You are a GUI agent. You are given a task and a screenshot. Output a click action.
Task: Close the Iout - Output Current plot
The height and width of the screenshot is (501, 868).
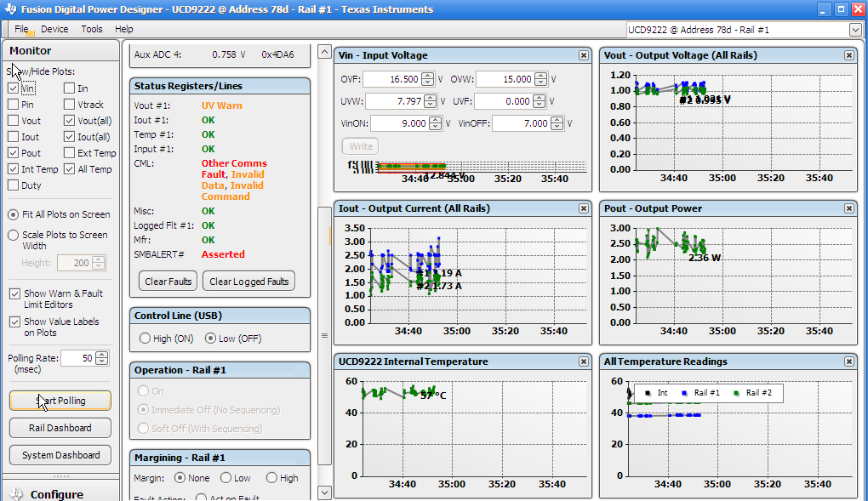coord(584,208)
